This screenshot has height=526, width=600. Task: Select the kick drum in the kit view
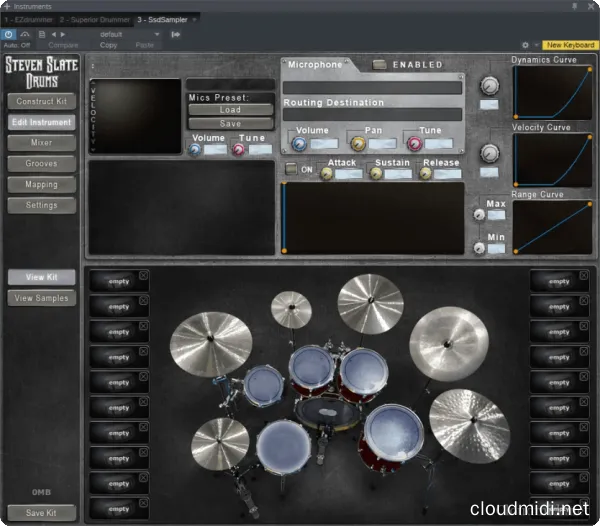click(327, 412)
